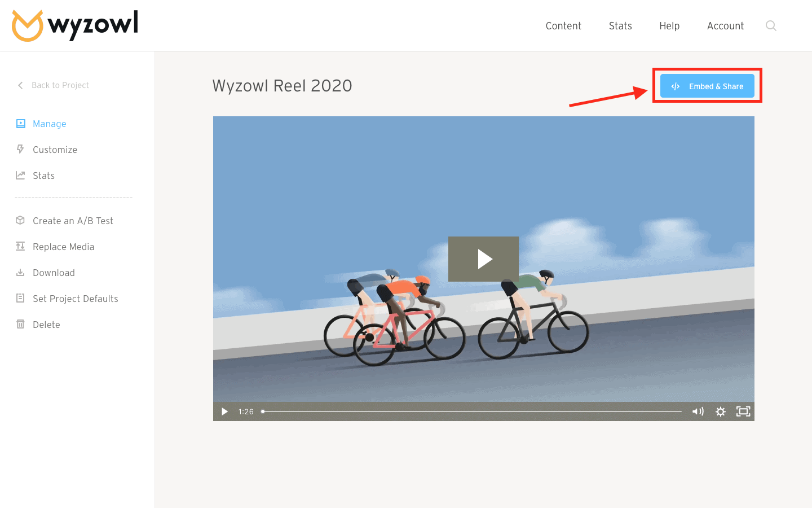Click the video progress bar

tap(471, 411)
